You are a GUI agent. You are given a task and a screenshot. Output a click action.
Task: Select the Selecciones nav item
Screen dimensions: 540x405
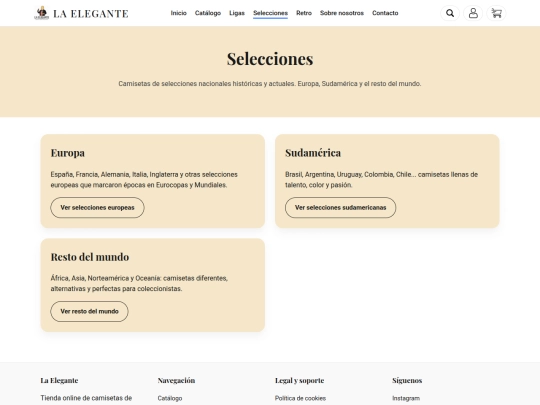point(270,13)
